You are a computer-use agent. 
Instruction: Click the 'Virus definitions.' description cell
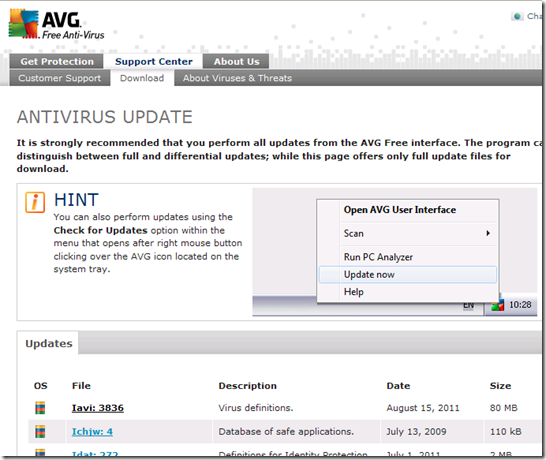256,408
